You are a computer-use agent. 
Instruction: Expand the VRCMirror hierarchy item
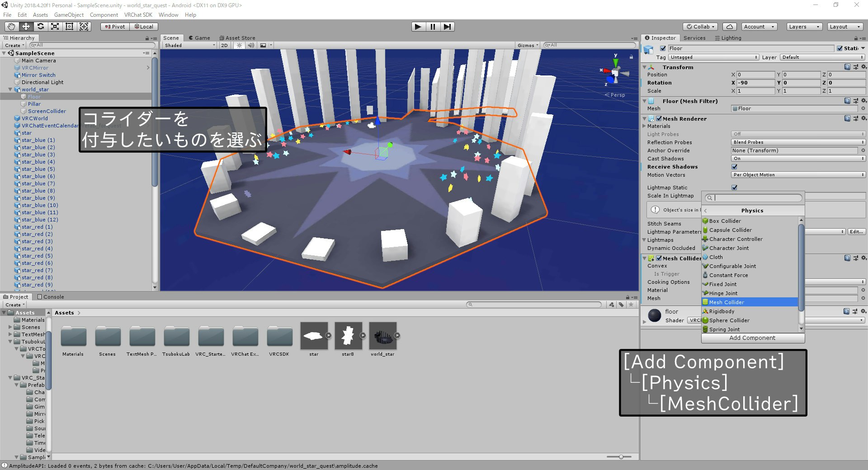(148, 67)
